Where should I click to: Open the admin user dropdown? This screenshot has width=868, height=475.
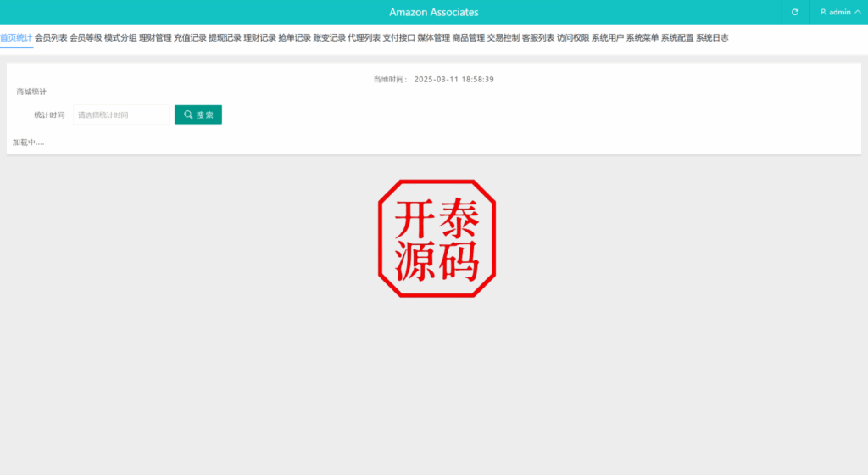point(840,12)
